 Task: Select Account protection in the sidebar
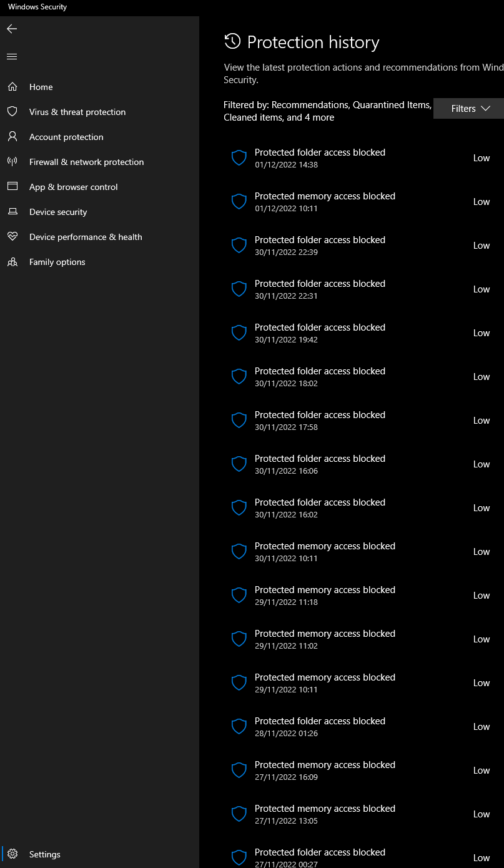[x=100, y=137]
